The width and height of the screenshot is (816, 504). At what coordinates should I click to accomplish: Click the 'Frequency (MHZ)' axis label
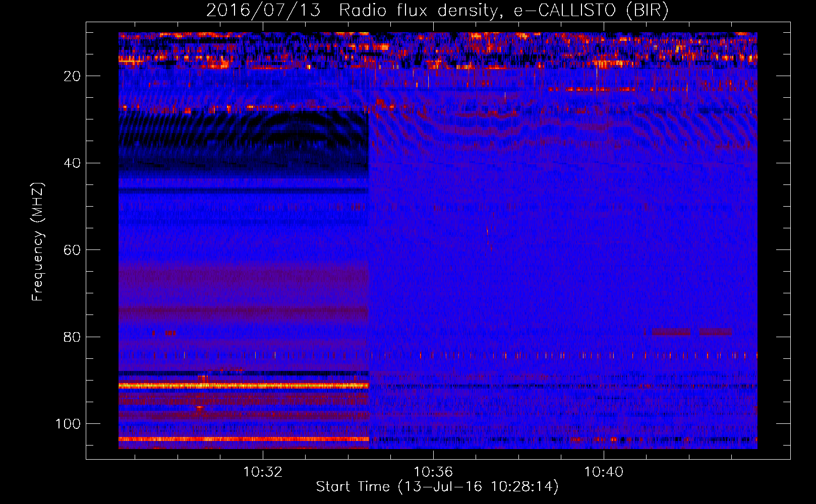click(x=38, y=241)
